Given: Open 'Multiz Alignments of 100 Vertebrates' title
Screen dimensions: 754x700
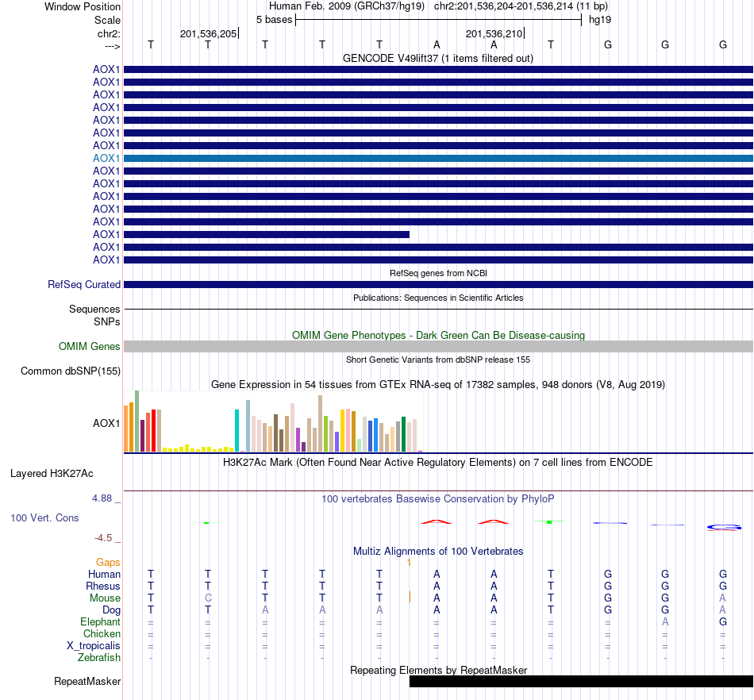Looking at the screenshot, I should (x=438, y=551).
